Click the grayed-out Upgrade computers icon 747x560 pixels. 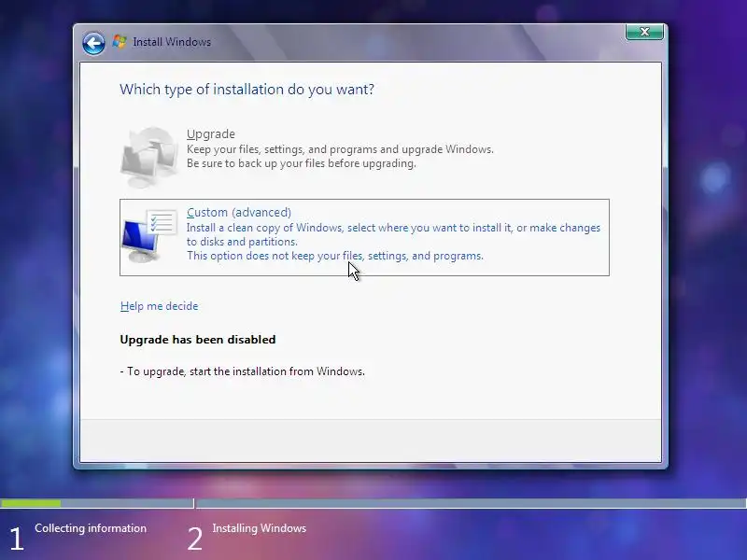coord(149,156)
